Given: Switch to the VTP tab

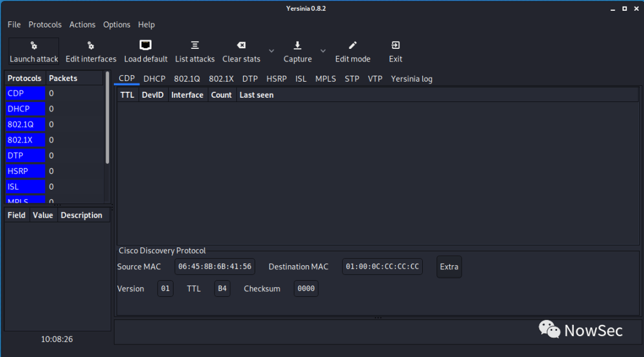Looking at the screenshot, I should [x=375, y=79].
